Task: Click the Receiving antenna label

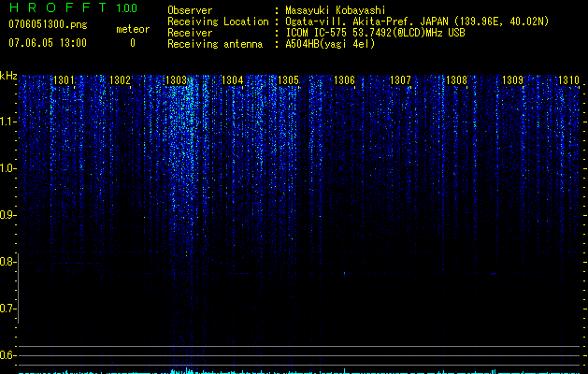Action: click(x=215, y=44)
